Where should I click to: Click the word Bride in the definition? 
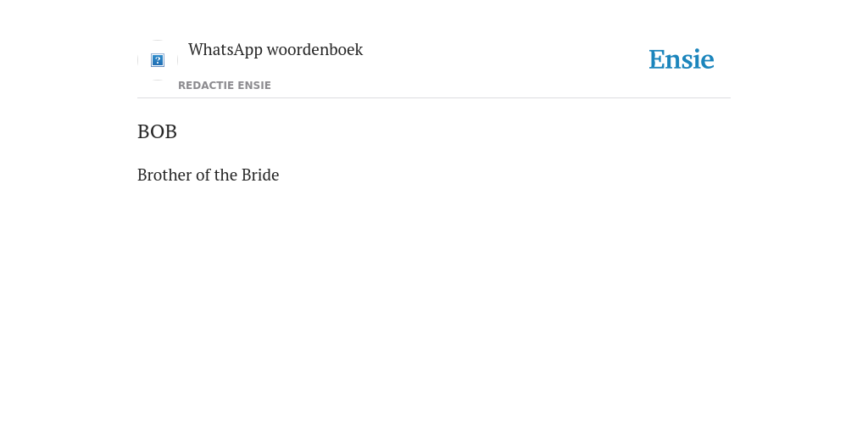(260, 175)
